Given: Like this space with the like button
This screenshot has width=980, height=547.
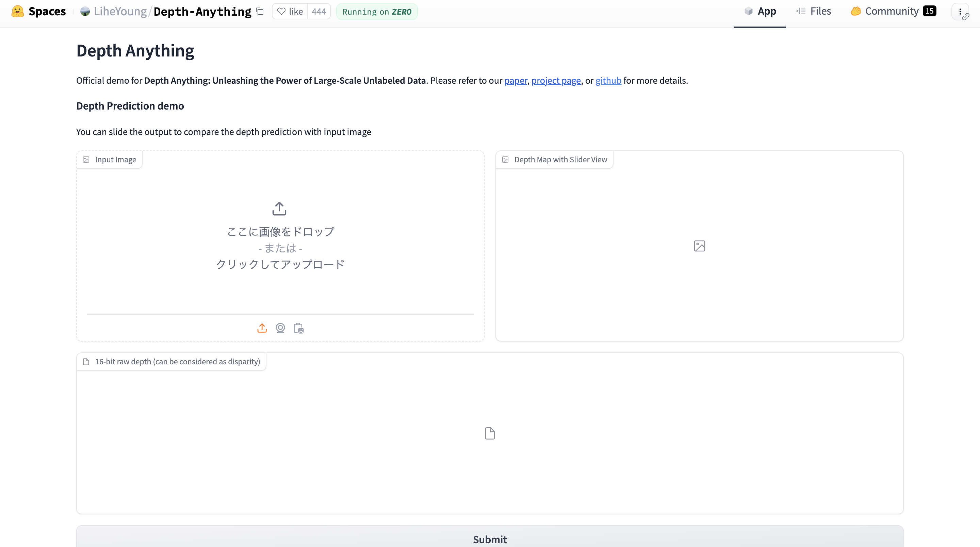Looking at the screenshot, I should click(290, 12).
